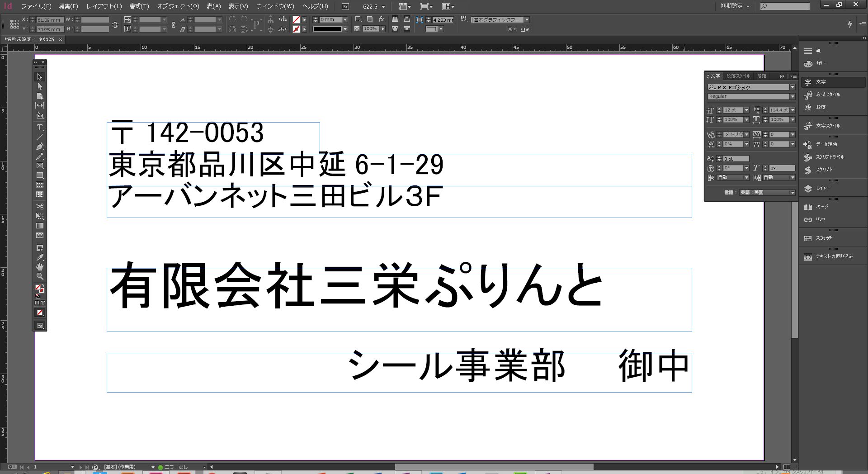
Task: Open the カラー (Color) panel
Action: pos(833,63)
